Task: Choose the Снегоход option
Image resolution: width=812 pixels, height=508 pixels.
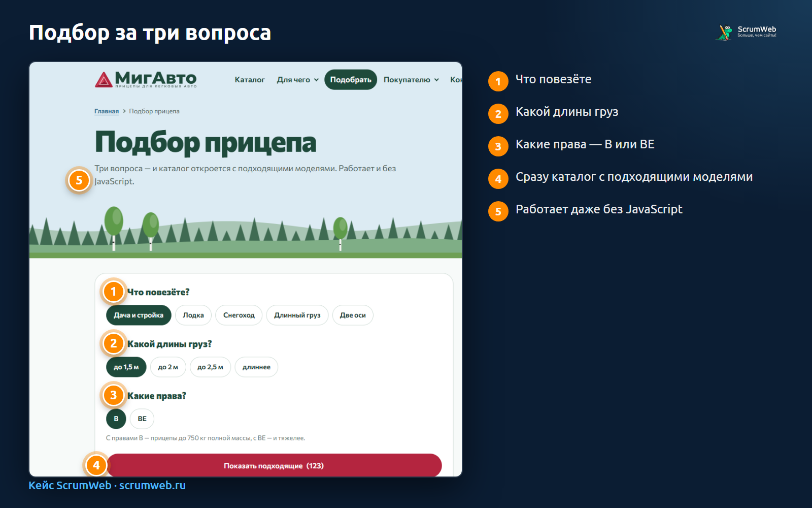Action: coord(239,315)
